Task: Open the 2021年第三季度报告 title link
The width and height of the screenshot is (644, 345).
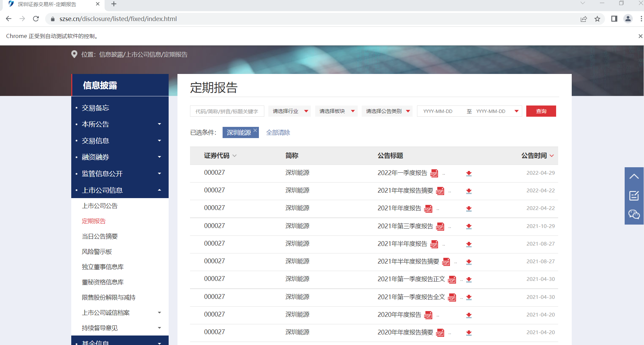Action: 405,226
